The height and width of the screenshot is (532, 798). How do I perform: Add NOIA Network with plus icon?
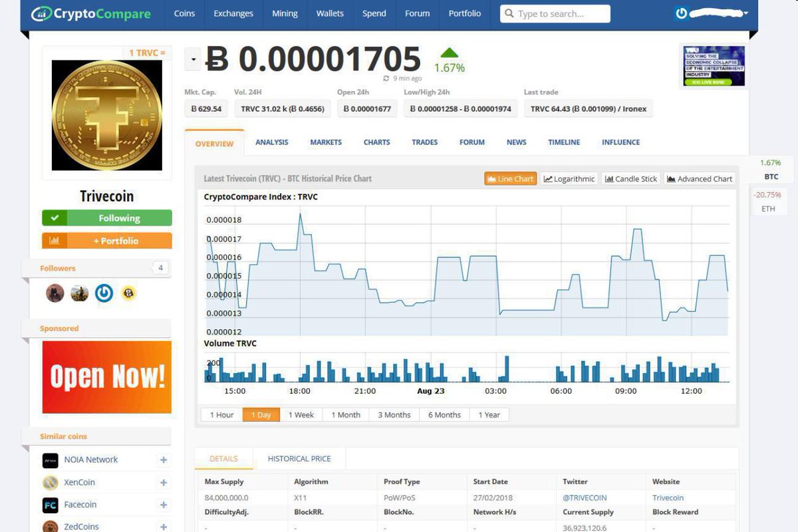pyautogui.click(x=164, y=460)
